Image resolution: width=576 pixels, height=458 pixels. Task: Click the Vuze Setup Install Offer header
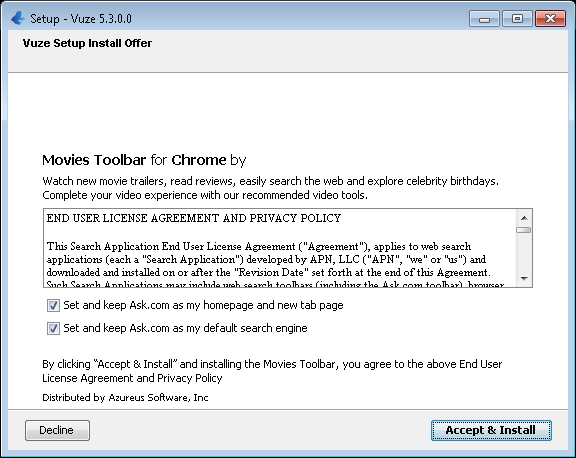[87, 43]
